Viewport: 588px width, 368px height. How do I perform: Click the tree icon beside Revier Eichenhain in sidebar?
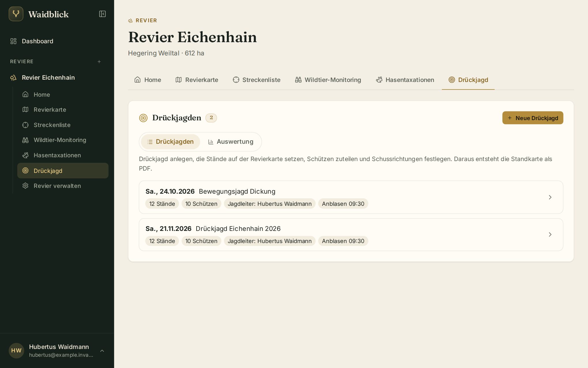pos(13,78)
